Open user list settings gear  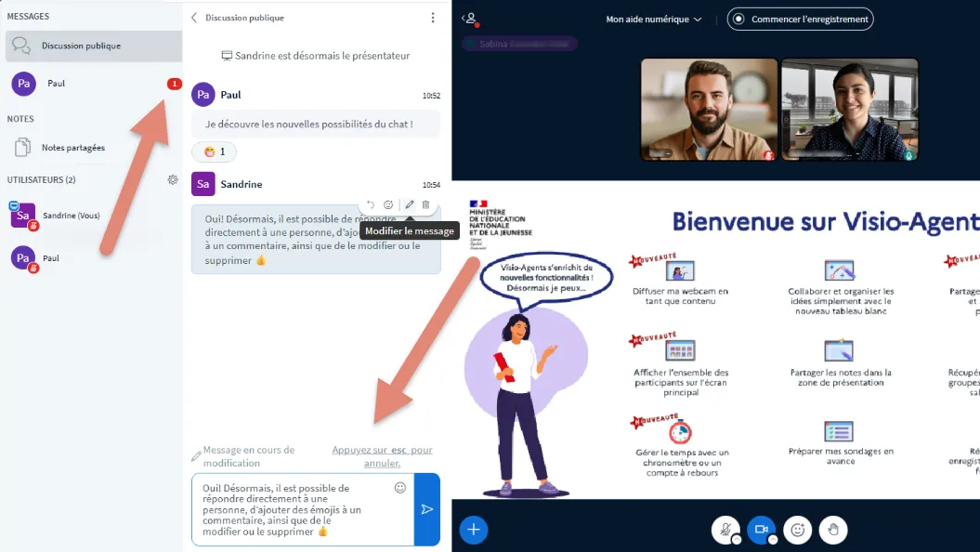tap(173, 179)
